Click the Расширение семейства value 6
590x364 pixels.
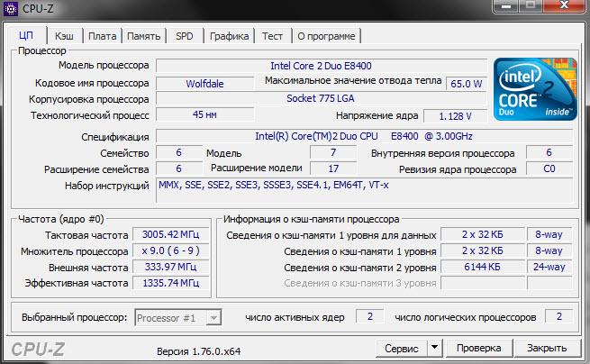[x=178, y=168]
